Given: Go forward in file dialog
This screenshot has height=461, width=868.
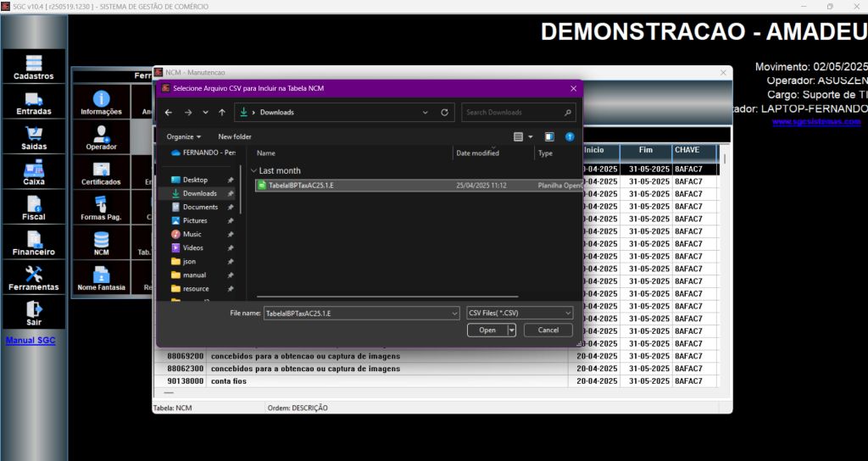Looking at the screenshot, I should (x=188, y=113).
